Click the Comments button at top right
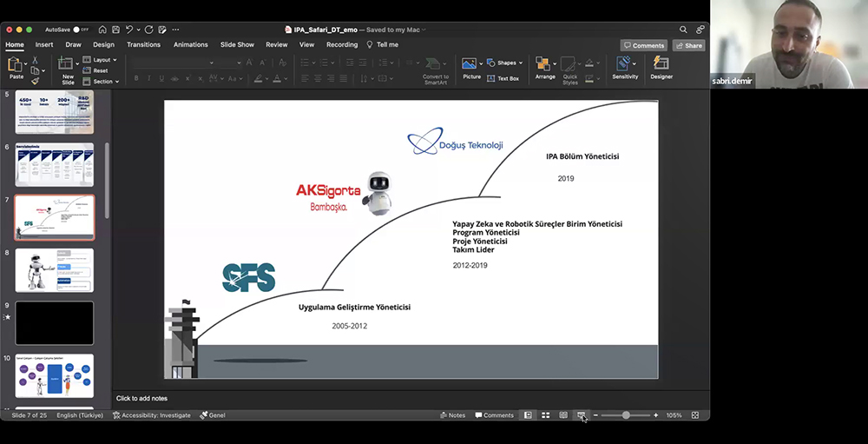Viewport: 868px width, 444px height. click(643, 45)
